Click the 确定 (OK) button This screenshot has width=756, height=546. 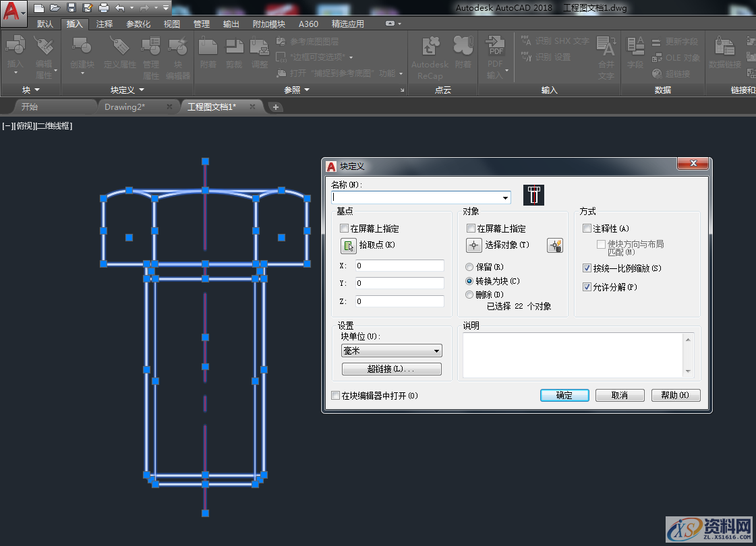[564, 395]
